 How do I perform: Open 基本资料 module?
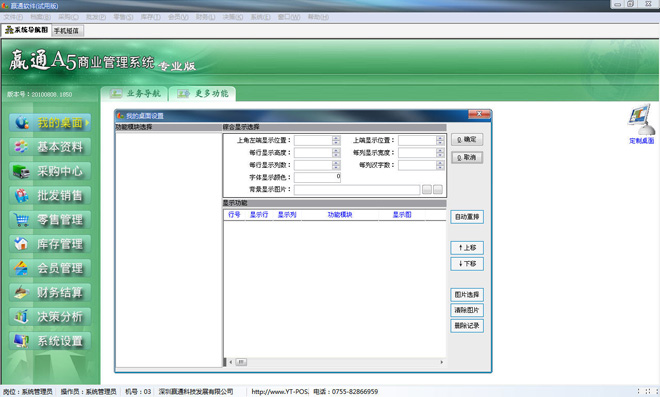pos(50,147)
